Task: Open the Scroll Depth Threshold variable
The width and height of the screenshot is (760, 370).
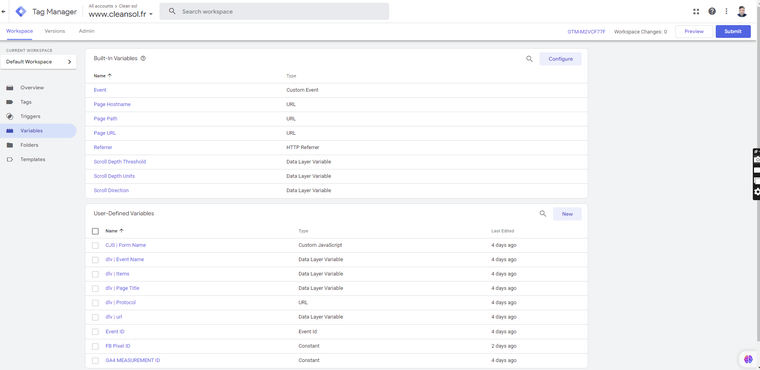Action: coord(120,161)
